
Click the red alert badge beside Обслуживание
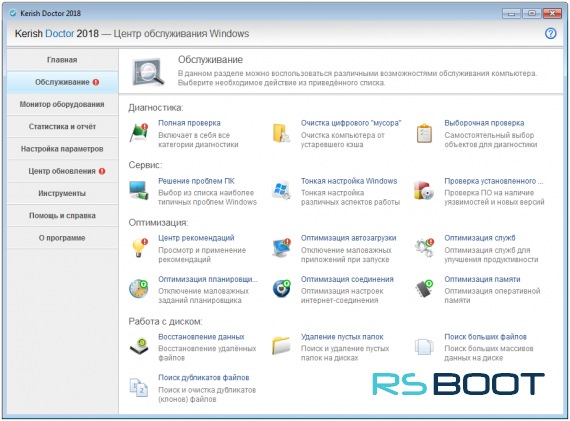coord(96,82)
